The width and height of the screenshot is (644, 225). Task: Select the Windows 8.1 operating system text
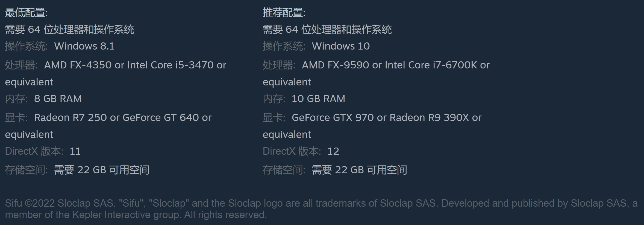coord(84,46)
